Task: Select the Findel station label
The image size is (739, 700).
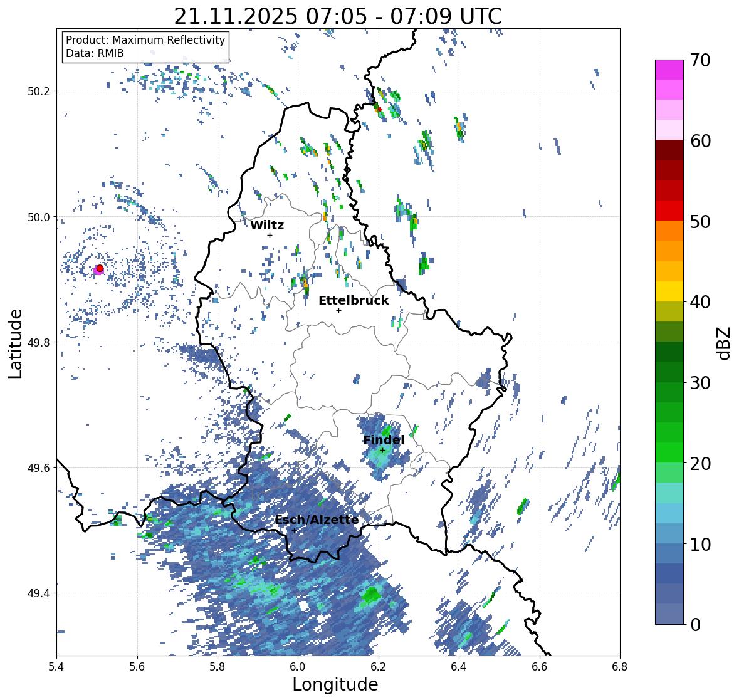Action: [x=384, y=440]
